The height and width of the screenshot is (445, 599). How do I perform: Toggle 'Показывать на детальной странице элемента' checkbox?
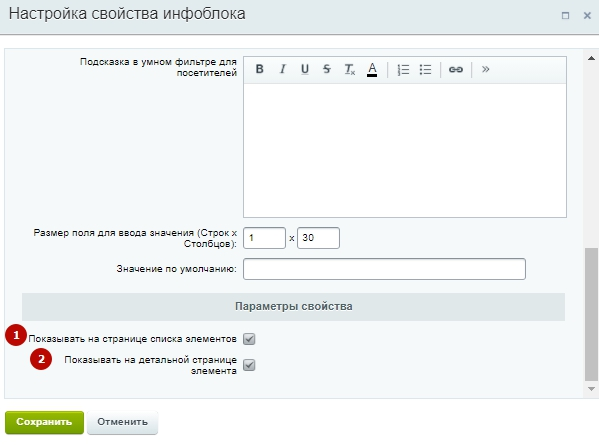249,365
